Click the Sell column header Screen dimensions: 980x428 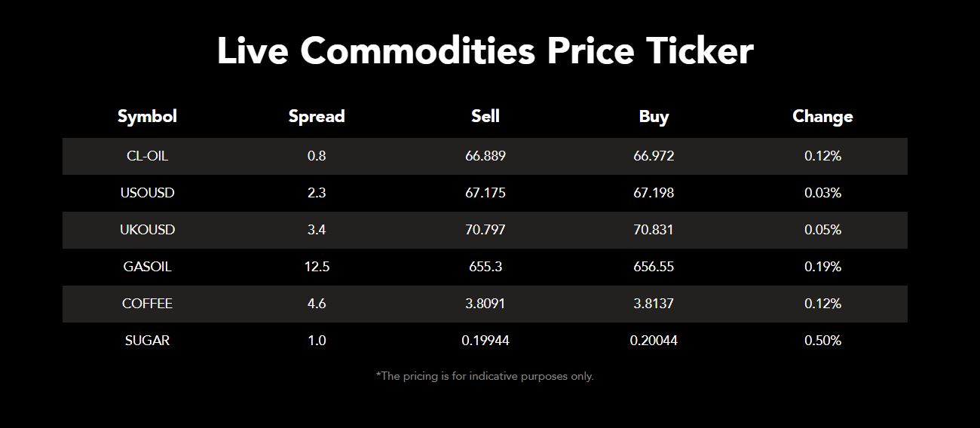[485, 117]
